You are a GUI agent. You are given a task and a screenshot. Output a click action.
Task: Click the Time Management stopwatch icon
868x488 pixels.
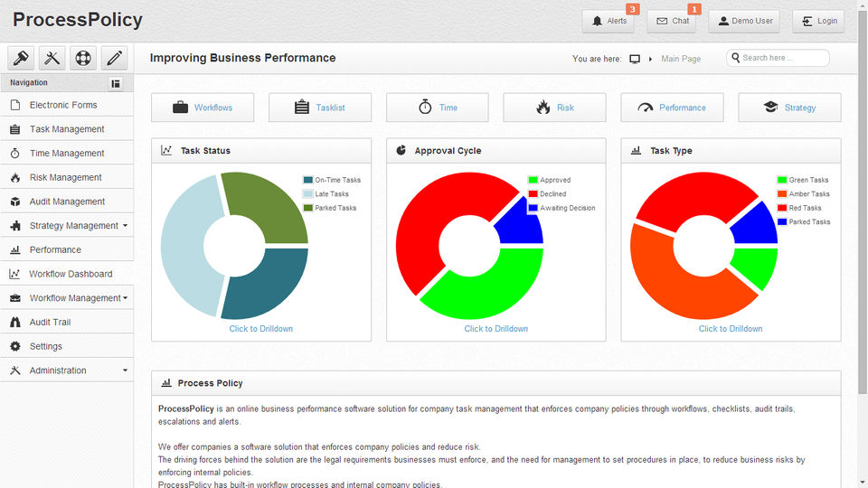15,154
